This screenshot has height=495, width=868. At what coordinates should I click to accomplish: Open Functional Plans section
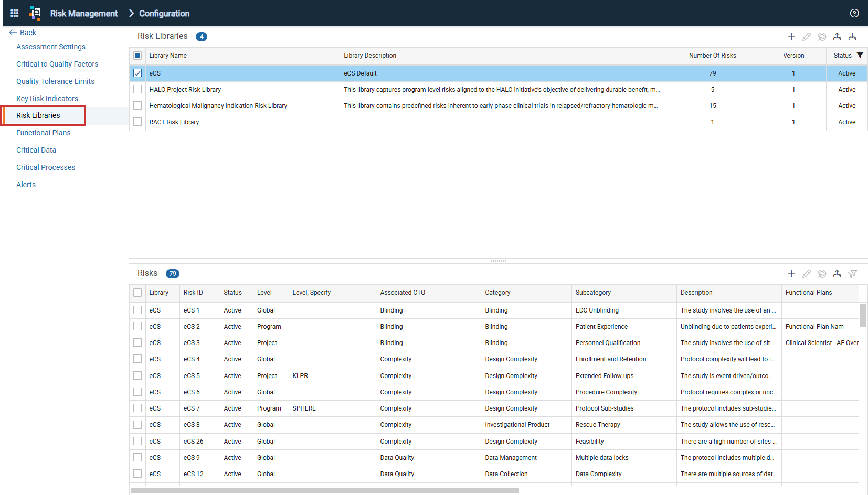coord(44,133)
